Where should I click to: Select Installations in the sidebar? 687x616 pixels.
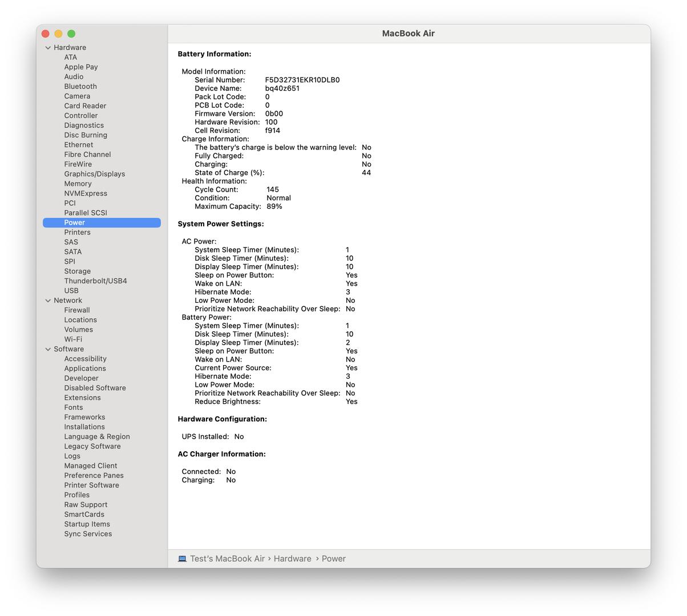tap(84, 427)
